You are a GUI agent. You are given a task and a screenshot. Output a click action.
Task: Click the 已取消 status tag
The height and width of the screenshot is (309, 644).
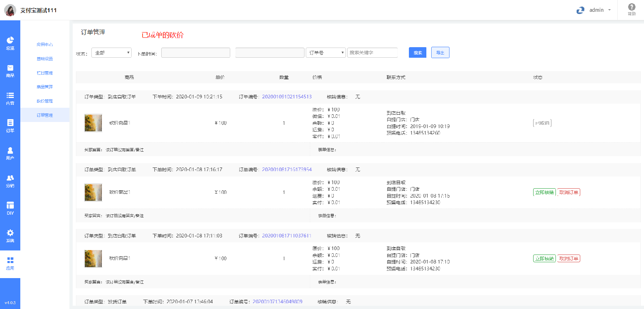pos(542,123)
